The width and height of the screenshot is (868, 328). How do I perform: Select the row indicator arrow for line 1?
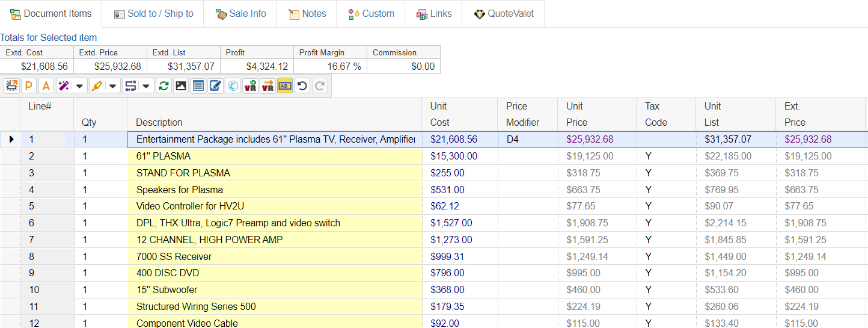pyautogui.click(x=11, y=140)
